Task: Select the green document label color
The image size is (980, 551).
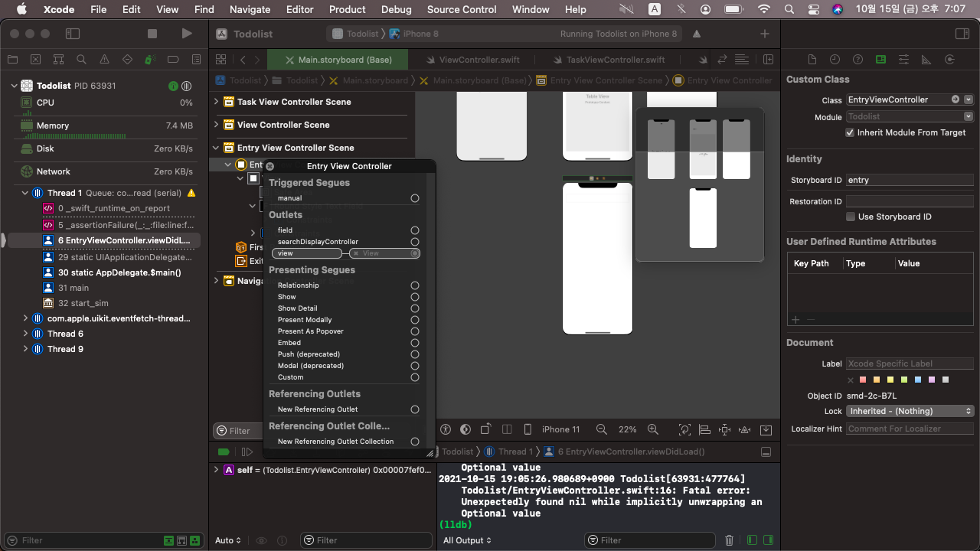Action: click(x=904, y=380)
